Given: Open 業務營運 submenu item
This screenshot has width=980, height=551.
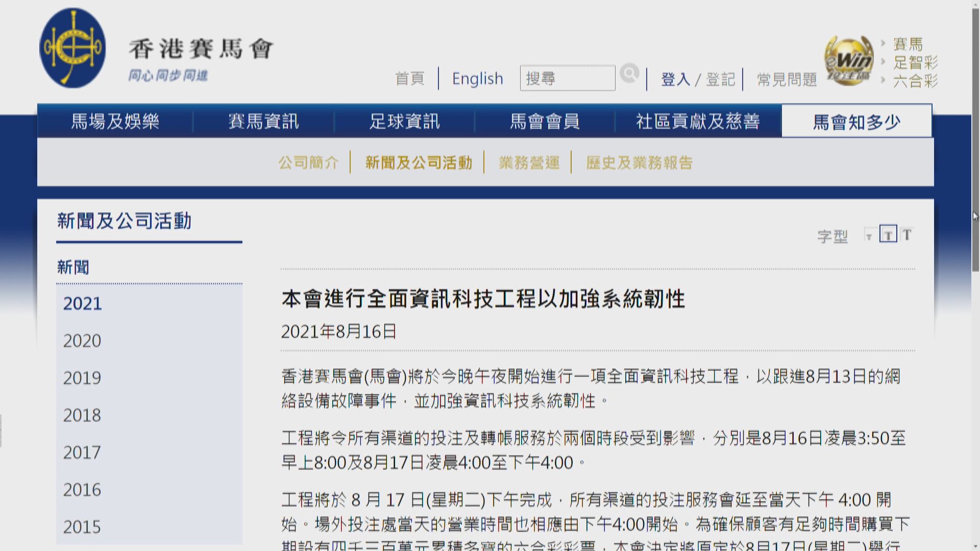Looking at the screenshot, I should 529,163.
